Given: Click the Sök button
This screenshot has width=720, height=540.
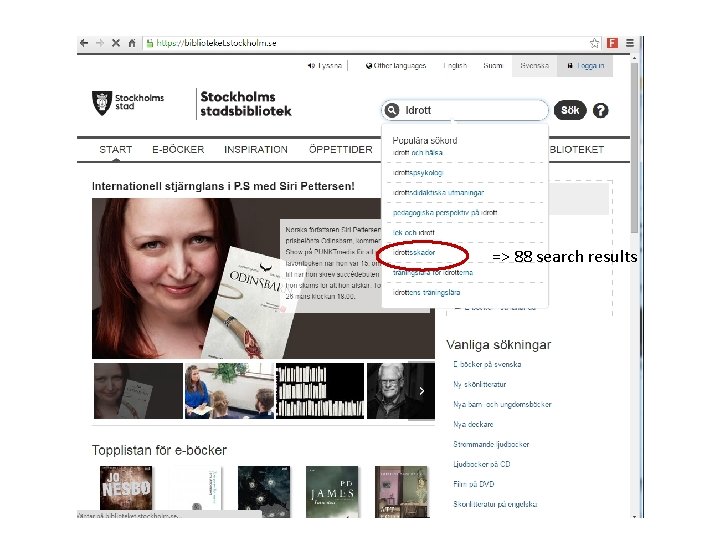Looking at the screenshot, I should click(x=570, y=110).
